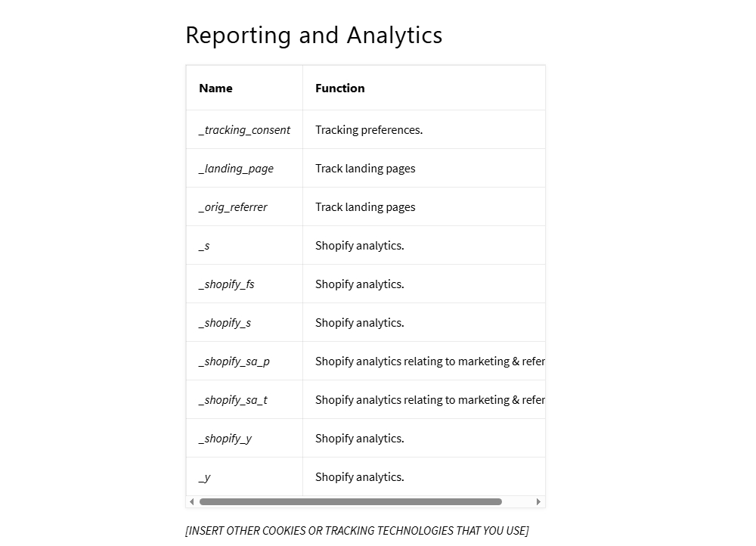Click the "Reporting and Analytics" heading
This screenshot has height=546, width=756.
[314, 35]
